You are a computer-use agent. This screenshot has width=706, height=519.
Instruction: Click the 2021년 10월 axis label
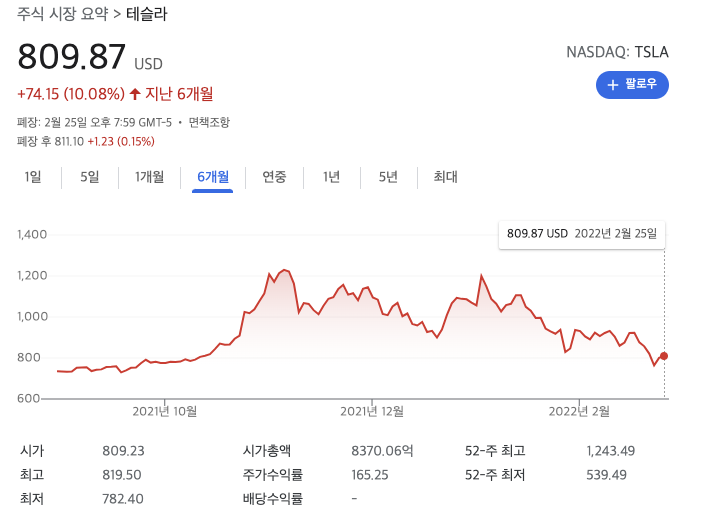pos(164,411)
